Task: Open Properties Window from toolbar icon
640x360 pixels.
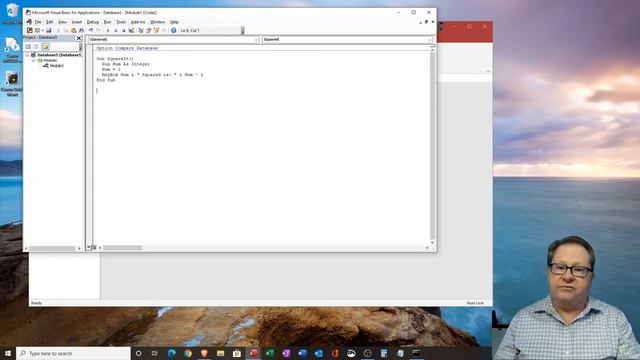Action: tap(149, 31)
